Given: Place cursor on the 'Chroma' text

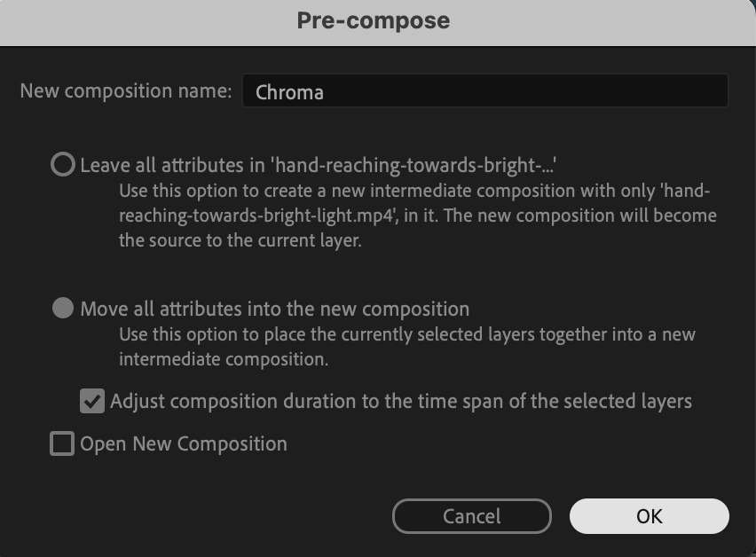Looking at the screenshot, I should tap(289, 92).
